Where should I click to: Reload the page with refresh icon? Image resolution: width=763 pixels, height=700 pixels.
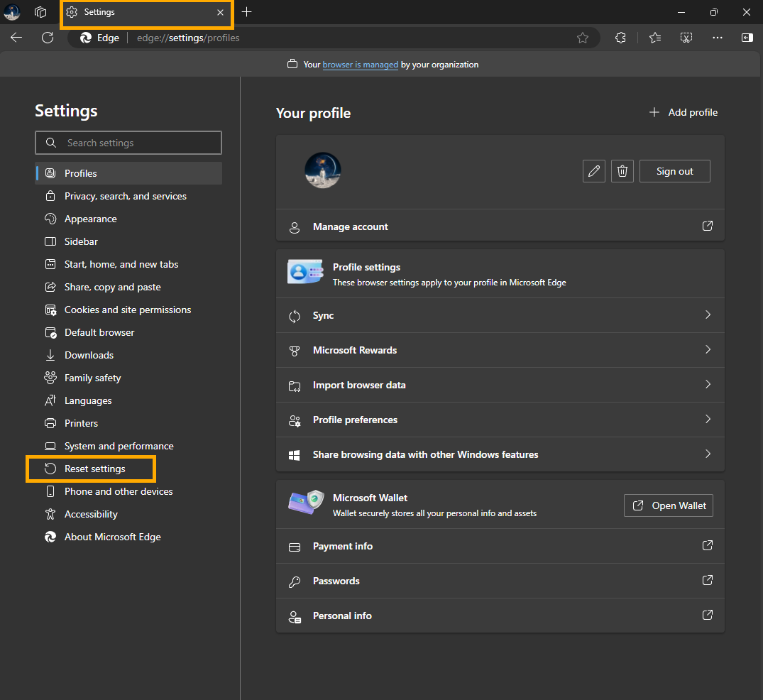(48, 38)
